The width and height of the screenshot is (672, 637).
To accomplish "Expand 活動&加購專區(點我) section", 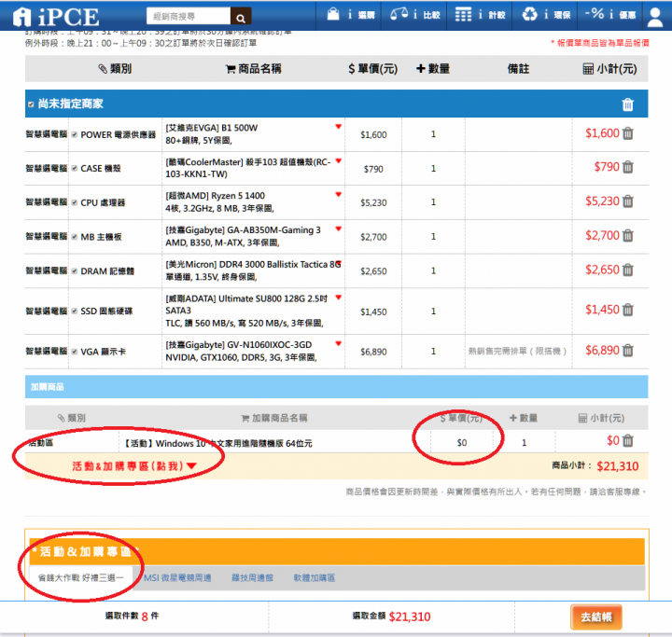I will [x=133, y=466].
